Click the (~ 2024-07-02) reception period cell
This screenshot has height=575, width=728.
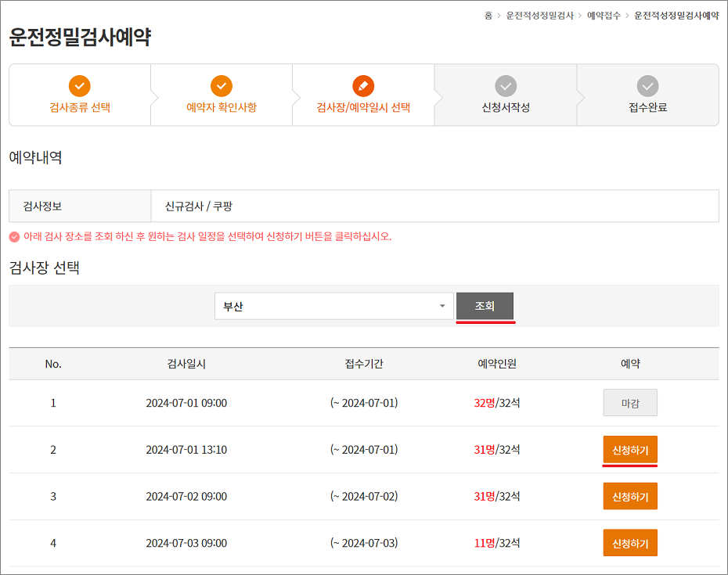click(364, 496)
